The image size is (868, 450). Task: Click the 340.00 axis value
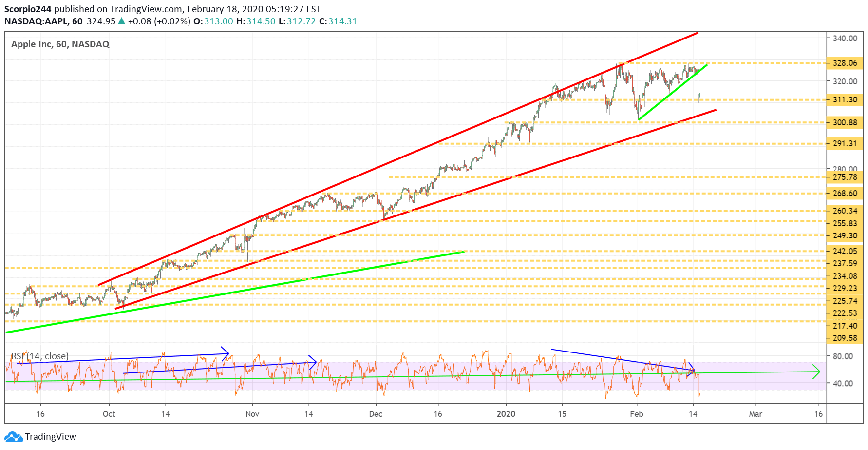[x=845, y=38]
